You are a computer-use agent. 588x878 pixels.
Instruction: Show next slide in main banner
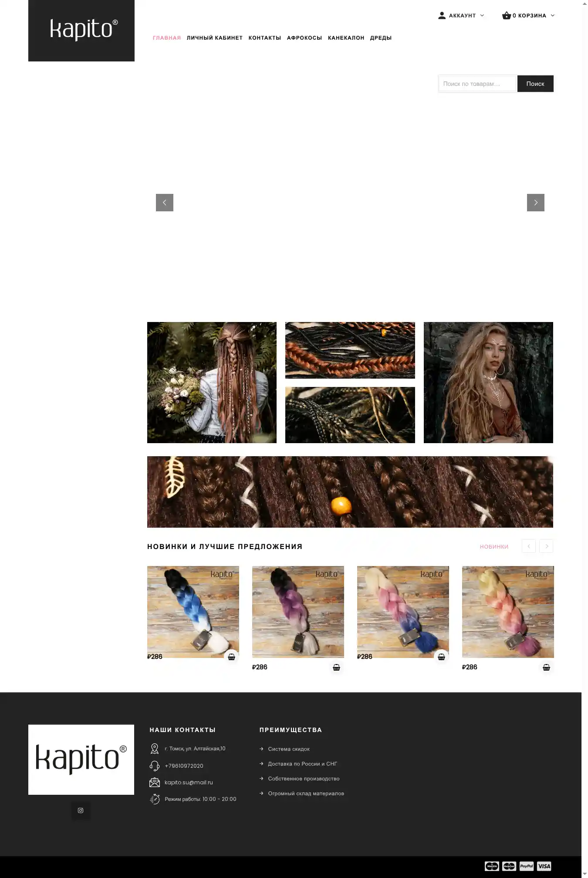click(536, 203)
